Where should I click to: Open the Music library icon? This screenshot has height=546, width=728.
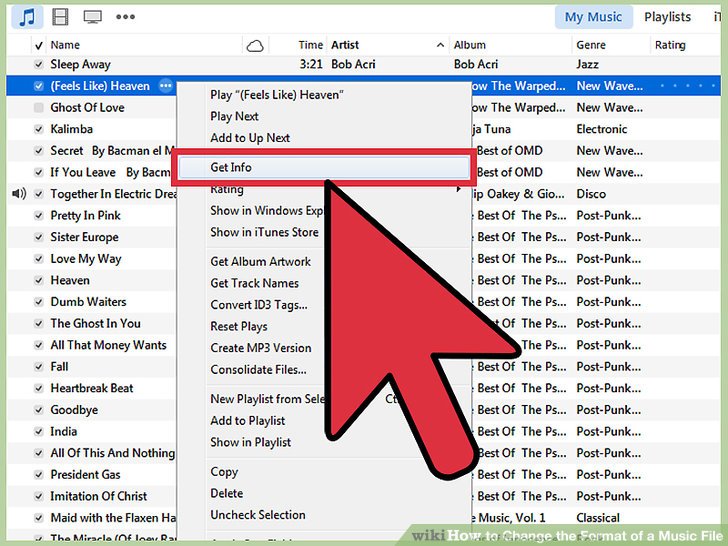coord(27,17)
